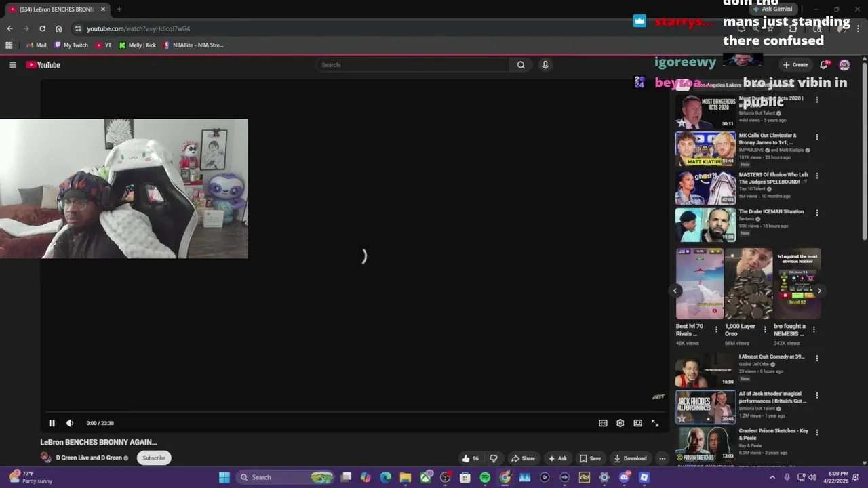868x488 pixels.
Task: Download the video
Action: [x=630, y=458]
